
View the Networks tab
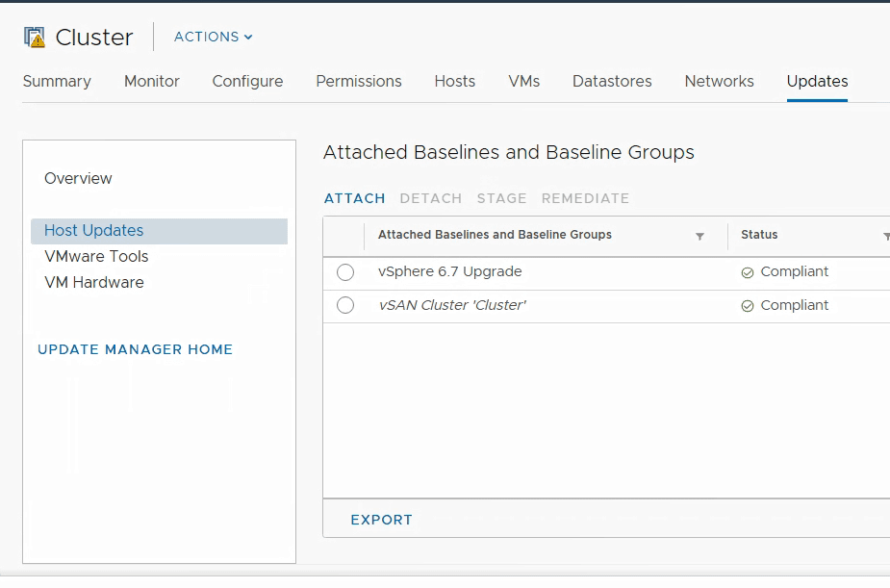click(x=719, y=81)
